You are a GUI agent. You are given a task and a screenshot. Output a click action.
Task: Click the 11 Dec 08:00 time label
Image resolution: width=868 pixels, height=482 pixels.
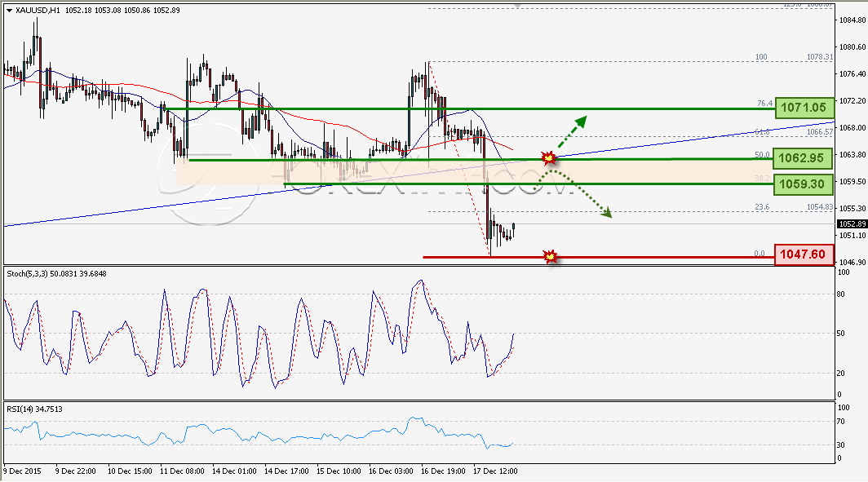pos(182,471)
